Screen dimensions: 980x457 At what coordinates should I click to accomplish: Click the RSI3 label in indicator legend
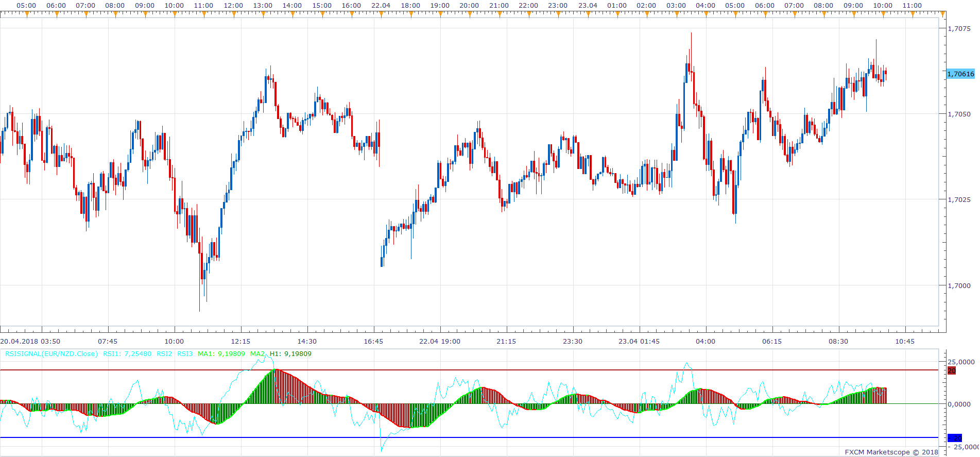[185, 354]
